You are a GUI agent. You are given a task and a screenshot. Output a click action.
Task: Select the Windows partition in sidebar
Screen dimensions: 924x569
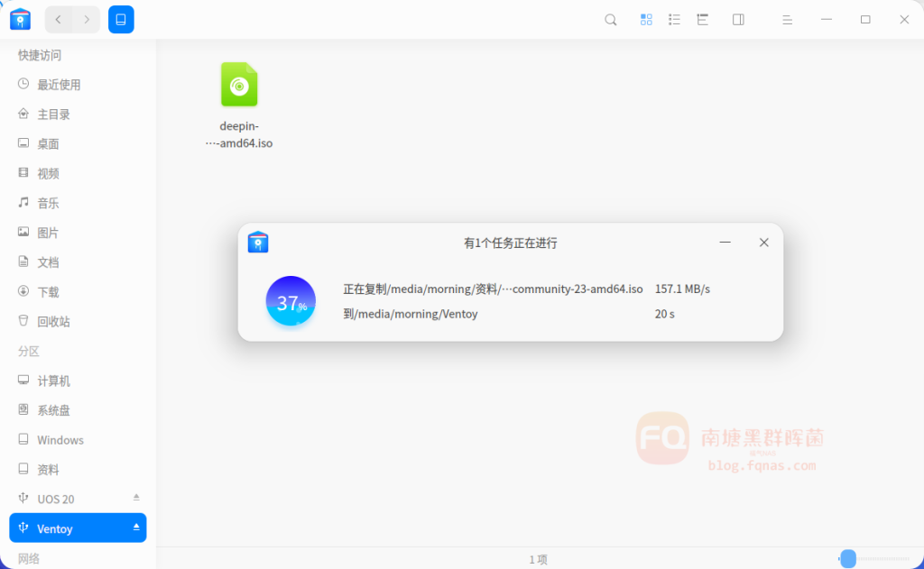tap(60, 440)
